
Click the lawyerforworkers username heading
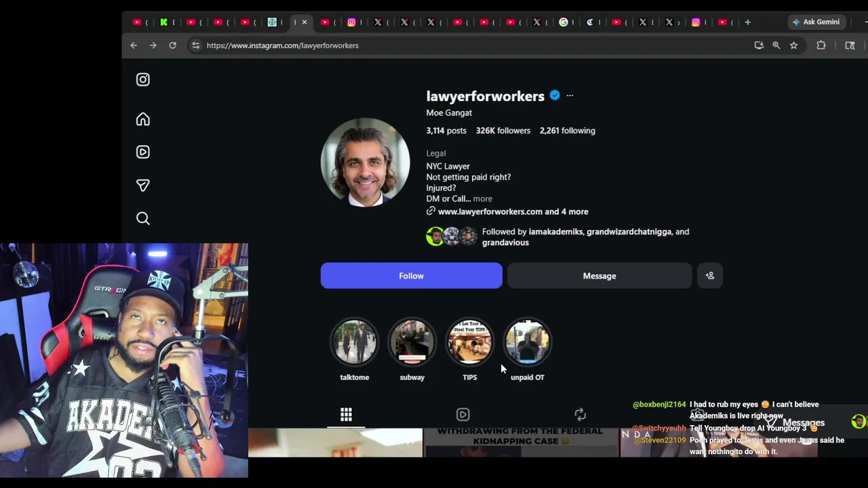pyautogui.click(x=486, y=96)
